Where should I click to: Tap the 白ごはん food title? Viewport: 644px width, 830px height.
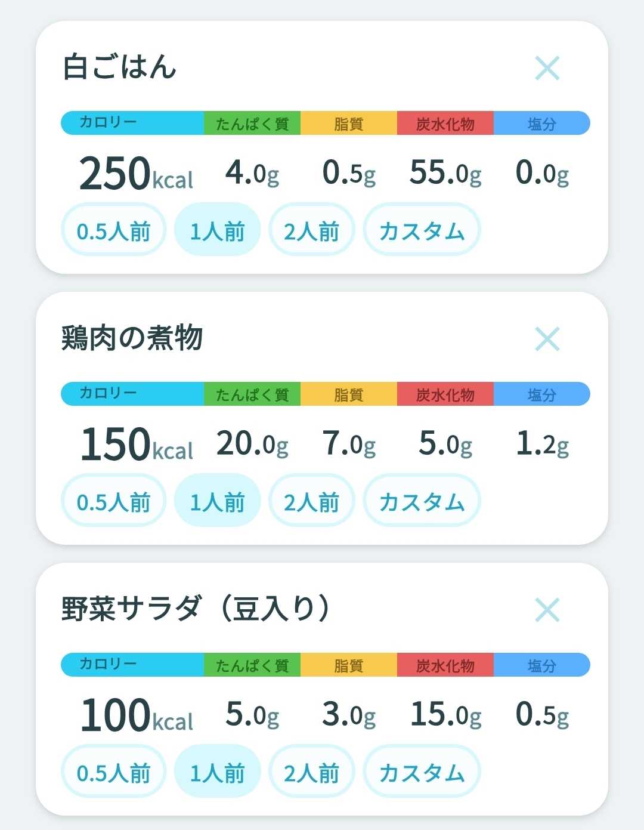click(x=120, y=66)
